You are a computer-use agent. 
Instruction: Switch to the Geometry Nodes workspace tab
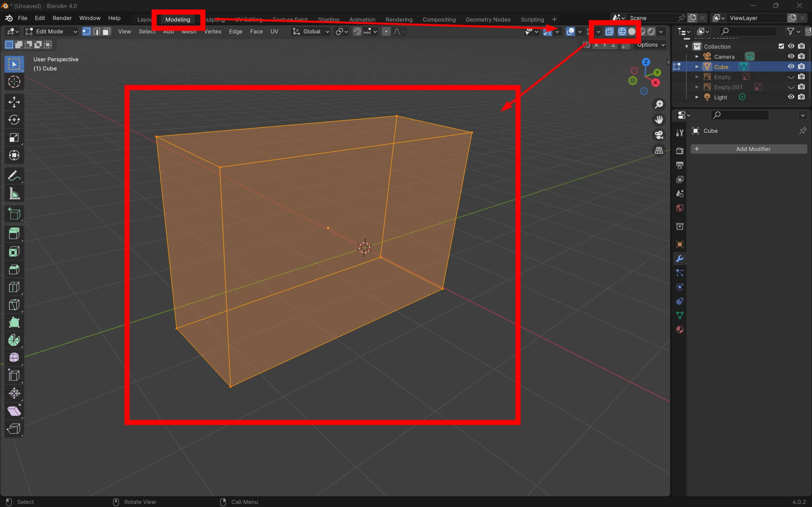click(488, 19)
